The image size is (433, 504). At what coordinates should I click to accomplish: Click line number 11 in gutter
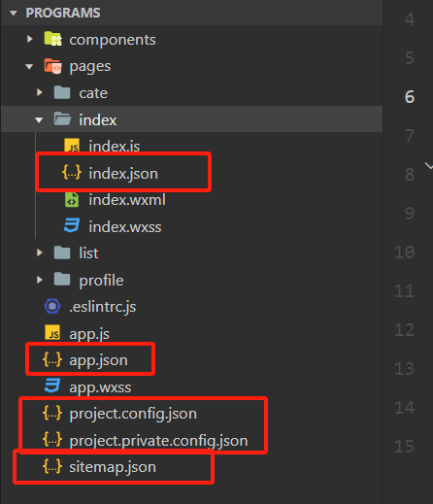(405, 291)
